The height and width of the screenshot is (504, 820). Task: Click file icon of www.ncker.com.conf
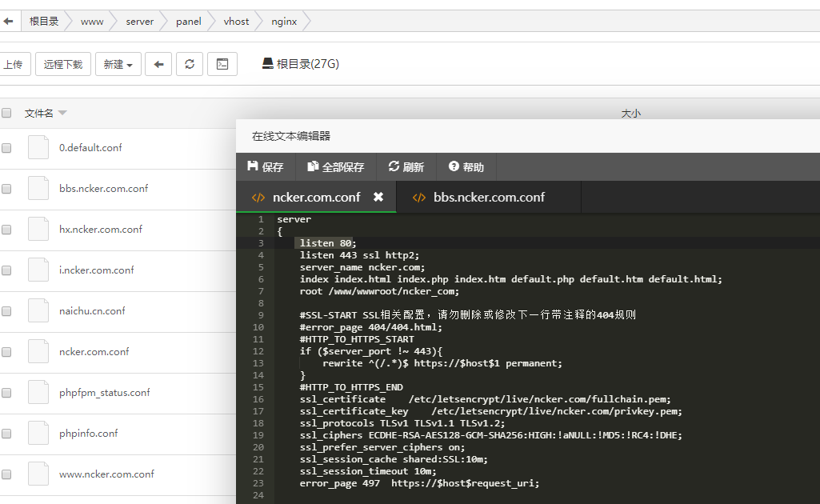pos(38,474)
